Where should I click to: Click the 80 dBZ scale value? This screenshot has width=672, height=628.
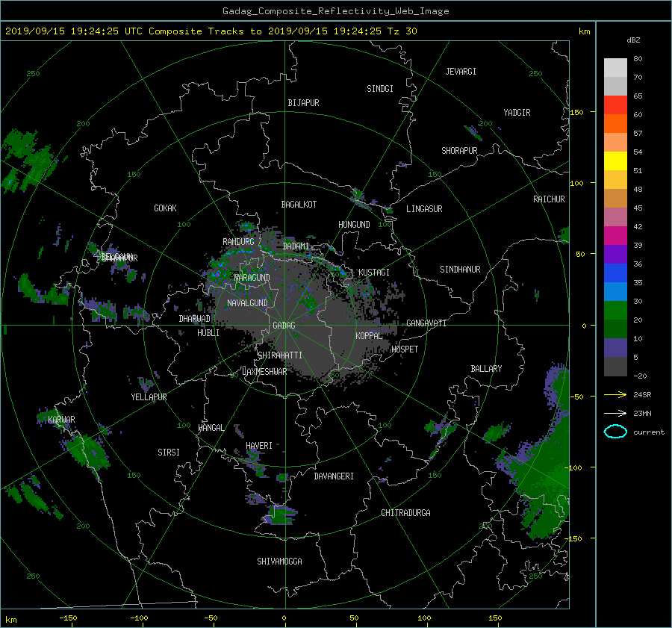638,59
